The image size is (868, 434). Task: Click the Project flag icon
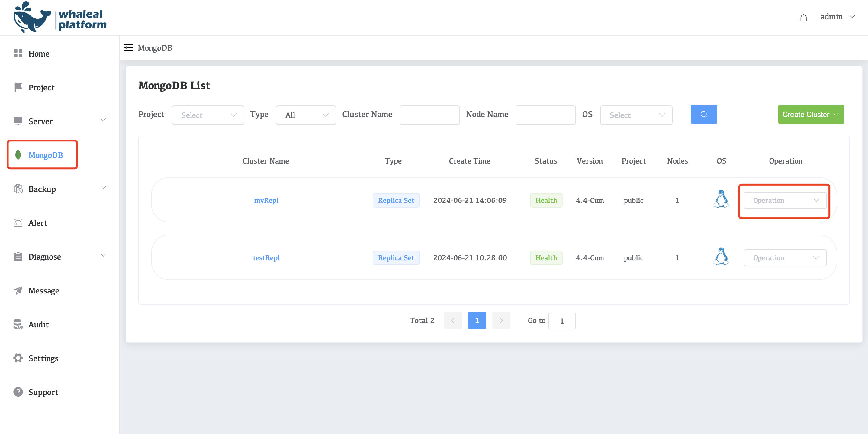18,87
